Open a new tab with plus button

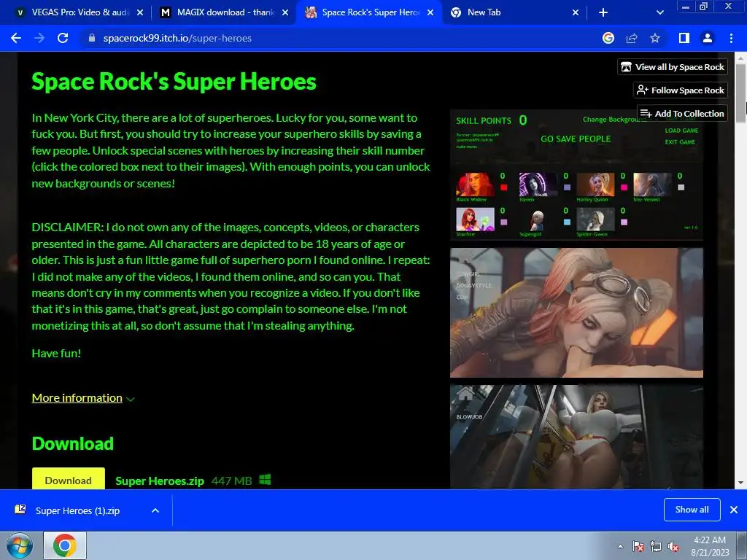(603, 12)
